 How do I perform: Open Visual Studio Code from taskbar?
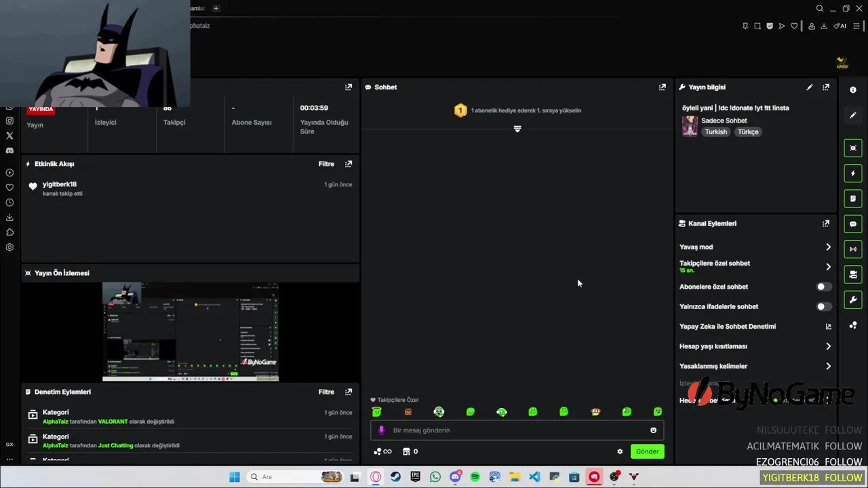534,477
